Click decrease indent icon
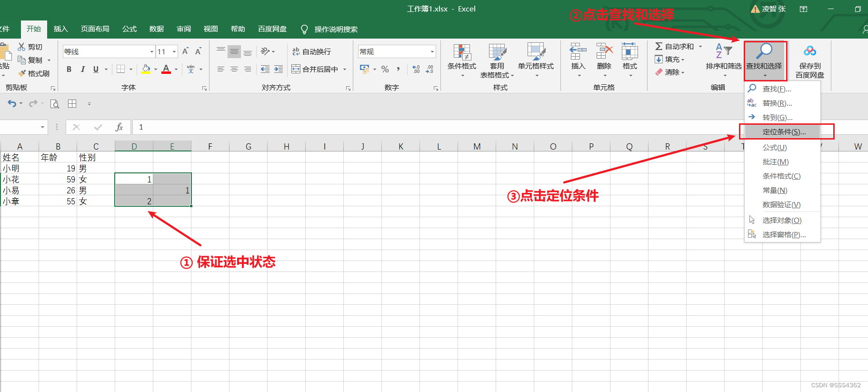Viewport: 868px width, 392px height. coord(265,69)
